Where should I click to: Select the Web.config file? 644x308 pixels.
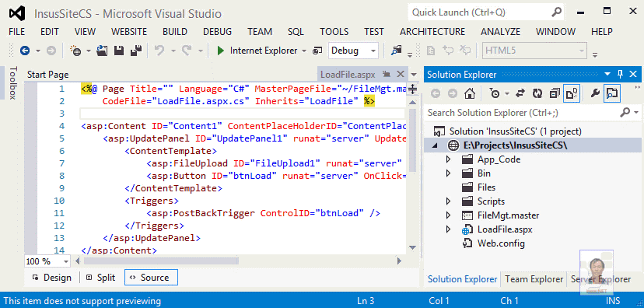pos(501,243)
